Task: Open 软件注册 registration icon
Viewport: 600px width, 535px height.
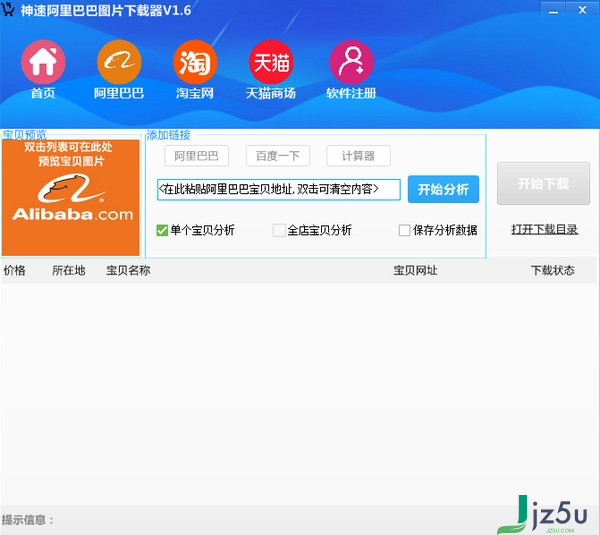Action: [351, 62]
